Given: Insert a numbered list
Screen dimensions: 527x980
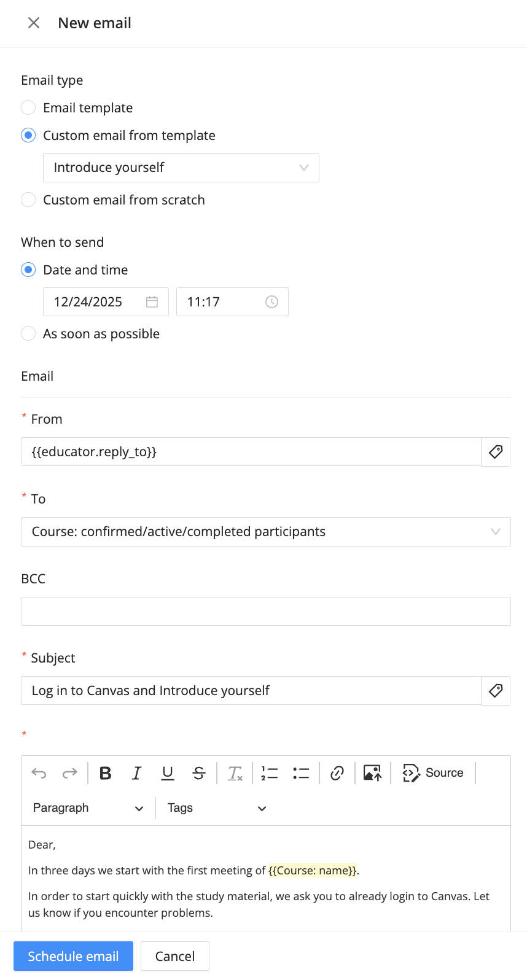Looking at the screenshot, I should coord(270,773).
